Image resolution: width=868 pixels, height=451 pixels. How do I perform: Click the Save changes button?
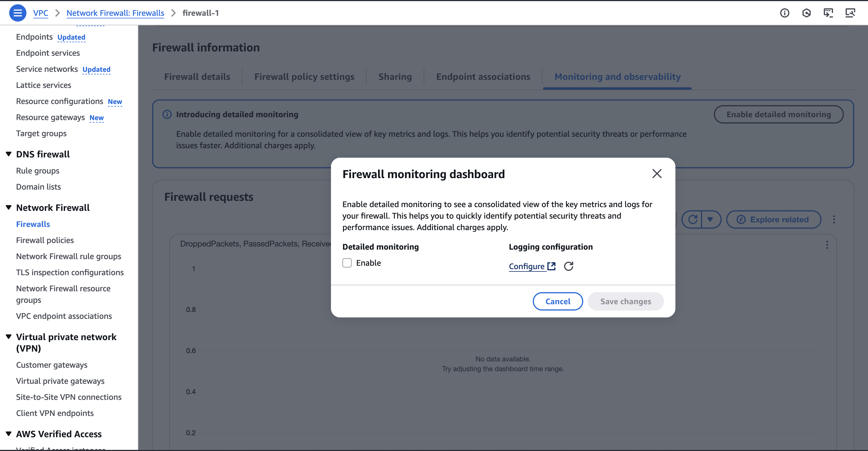(626, 301)
